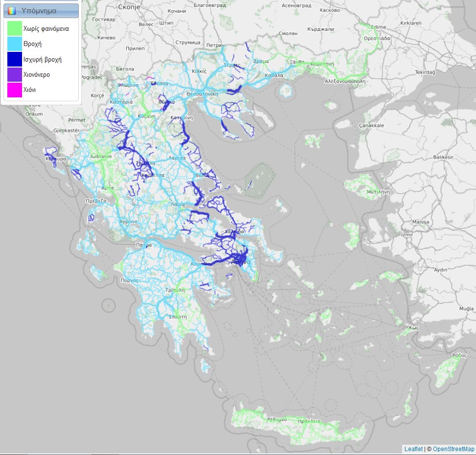The height and width of the screenshot is (455, 476).
Task: Click the purple Χιονόνερο swatch
Action: (x=15, y=75)
